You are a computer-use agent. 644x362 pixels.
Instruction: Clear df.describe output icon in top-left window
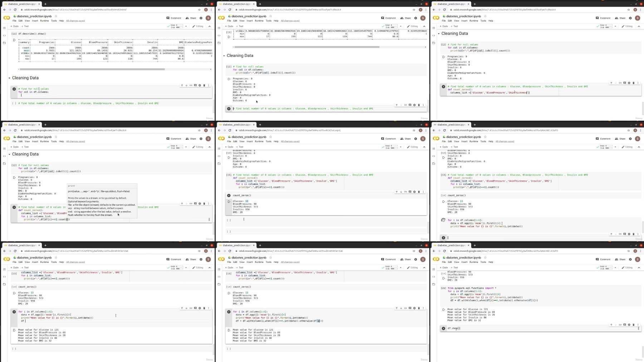14,40
